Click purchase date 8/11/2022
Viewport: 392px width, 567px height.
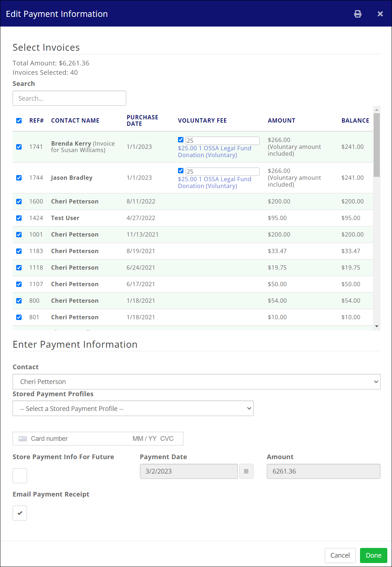[x=141, y=201]
